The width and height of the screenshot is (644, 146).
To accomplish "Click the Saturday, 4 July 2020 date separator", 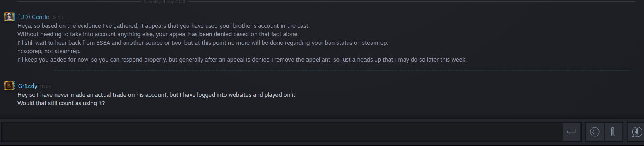I will click(164, 2).
